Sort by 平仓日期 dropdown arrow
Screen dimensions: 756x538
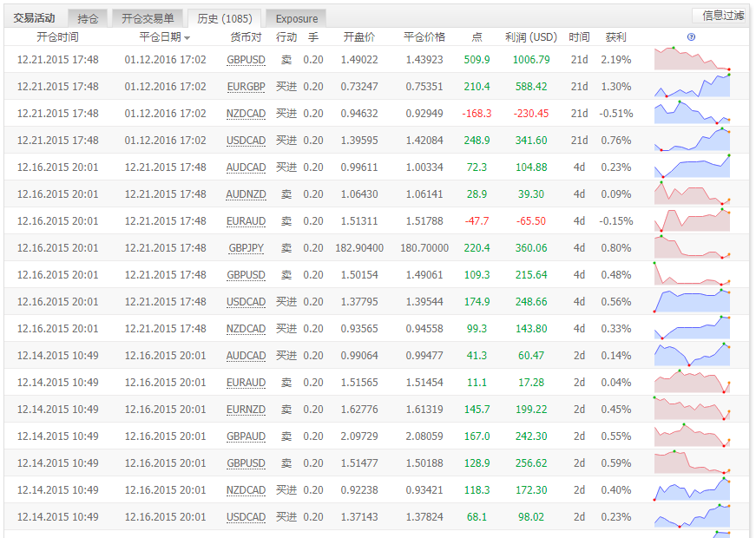point(187,38)
